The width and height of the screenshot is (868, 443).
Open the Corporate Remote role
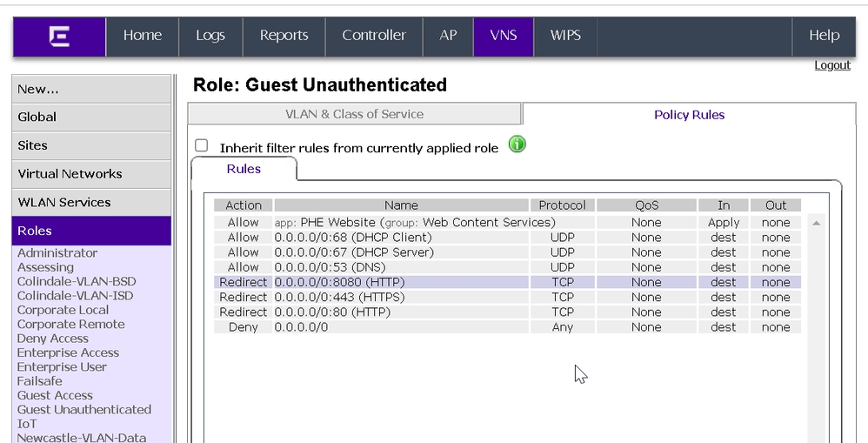(70, 324)
